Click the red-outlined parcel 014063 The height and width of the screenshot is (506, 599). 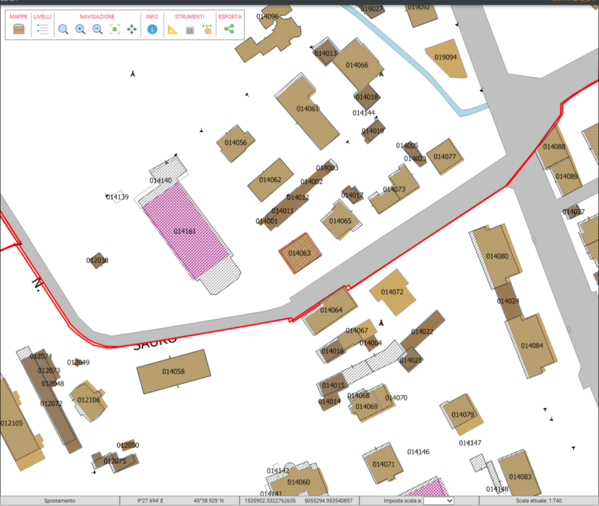coord(300,253)
